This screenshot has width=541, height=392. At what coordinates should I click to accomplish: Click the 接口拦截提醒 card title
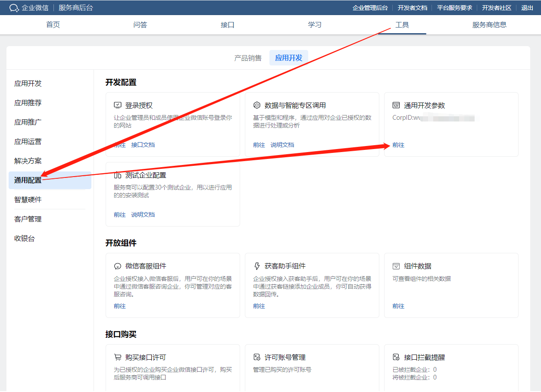tap(425, 358)
